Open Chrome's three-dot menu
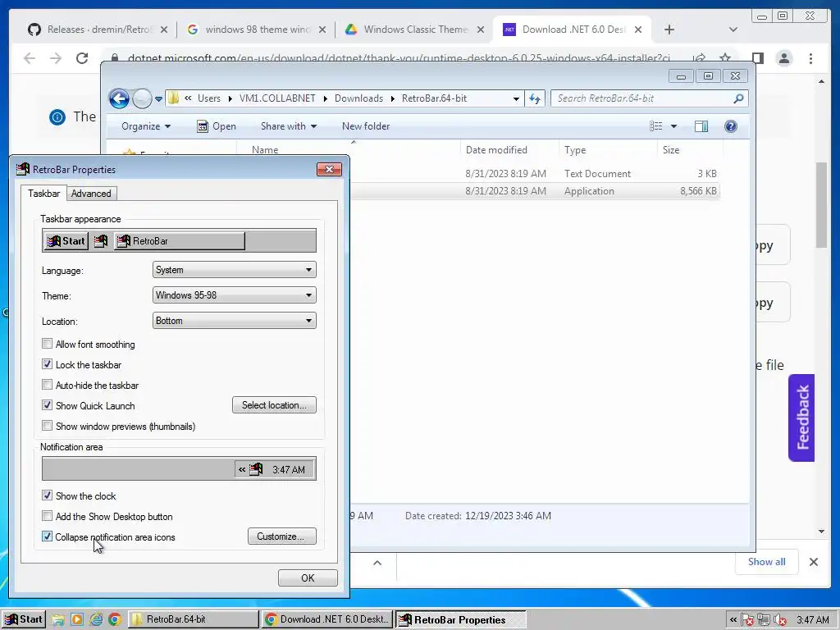The image size is (840, 630). (810, 58)
